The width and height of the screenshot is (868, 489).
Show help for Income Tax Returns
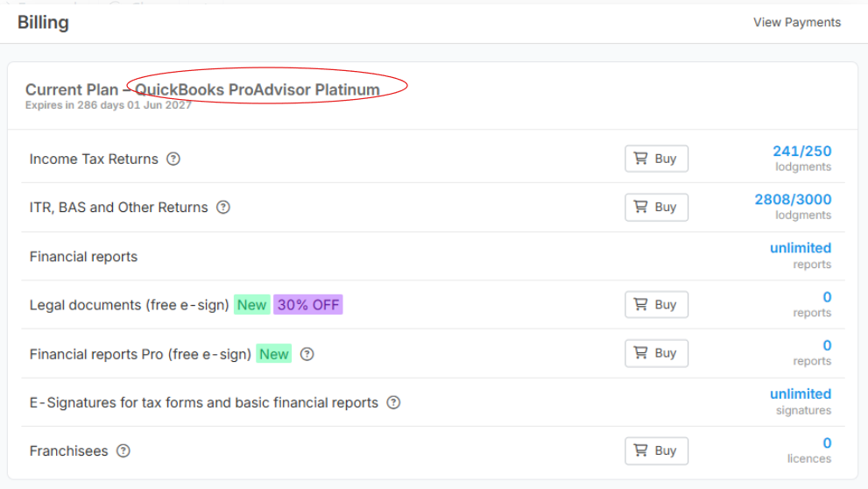(173, 159)
